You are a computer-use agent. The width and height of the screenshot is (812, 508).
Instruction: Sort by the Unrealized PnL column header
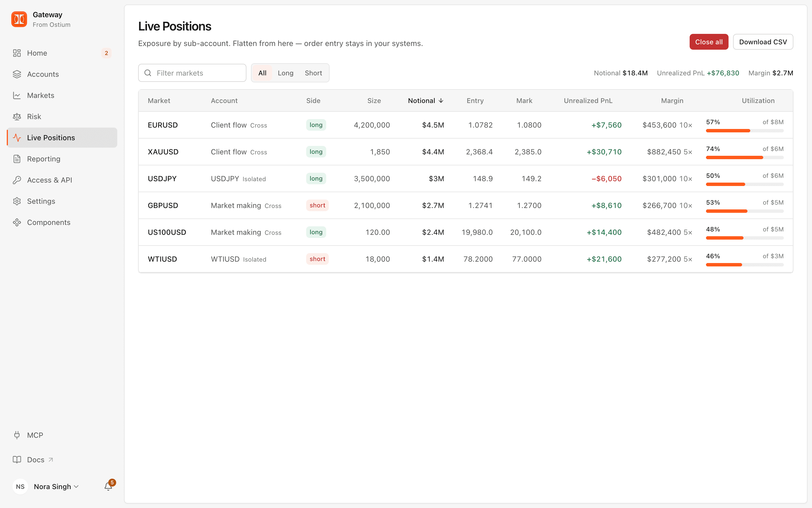(x=588, y=101)
